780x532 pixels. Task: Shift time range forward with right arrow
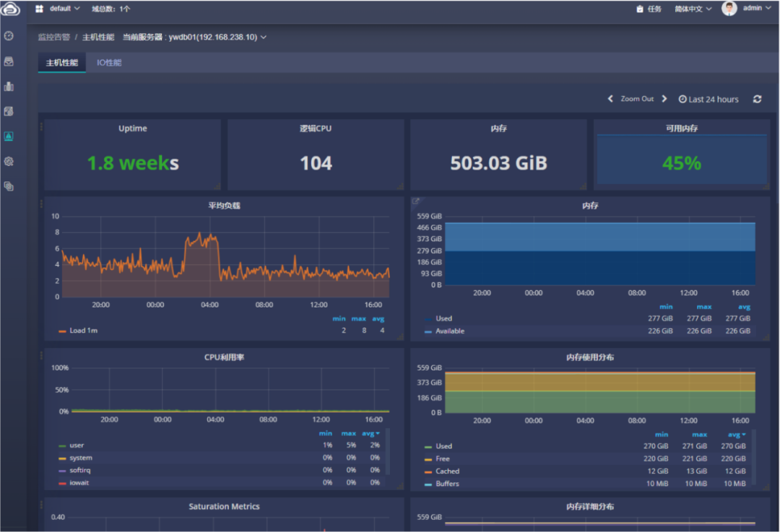tap(664, 99)
